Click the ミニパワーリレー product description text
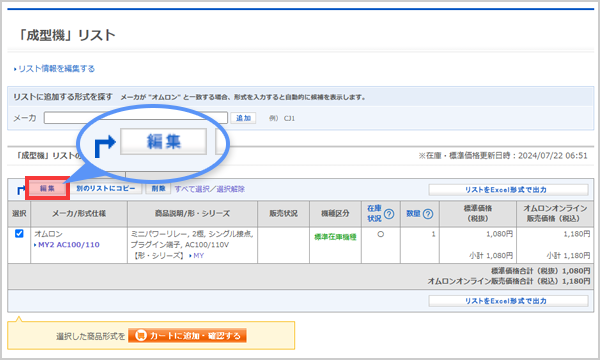 click(192, 239)
